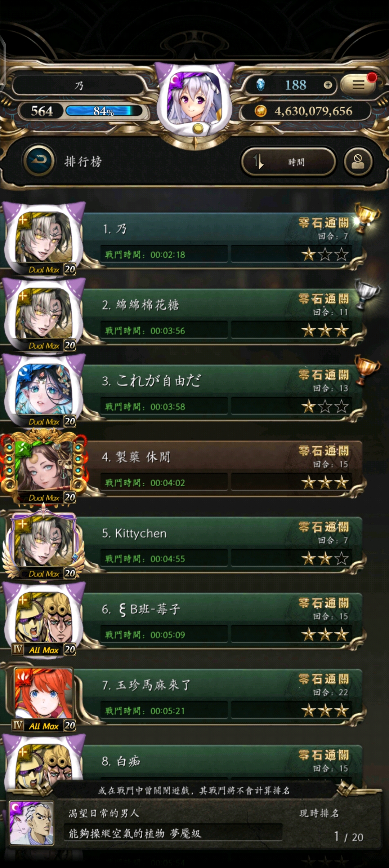
Task: Tap the 4,630,079,656 coin balance
Action: point(313,111)
